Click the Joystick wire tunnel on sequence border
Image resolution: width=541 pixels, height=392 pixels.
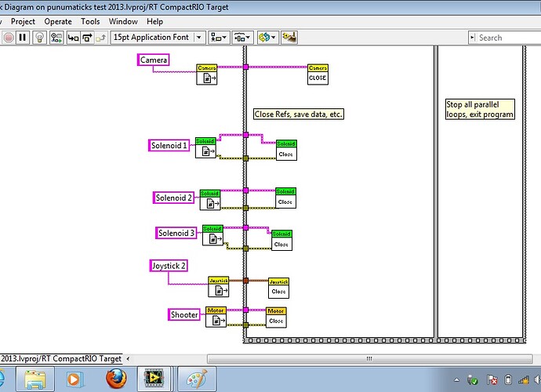click(245, 281)
